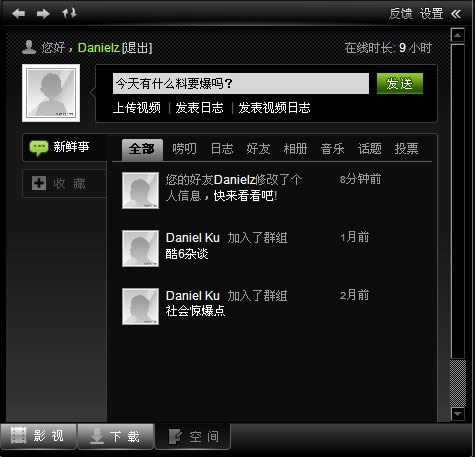Switch to the 唠叨 tab
The height and width of the screenshot is (457, 475).
tap(184, 149)
